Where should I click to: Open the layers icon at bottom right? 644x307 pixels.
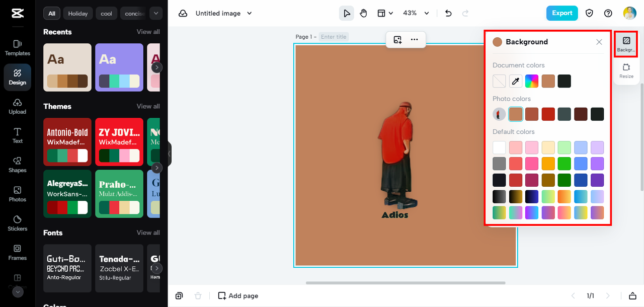(x=633, y=295)
